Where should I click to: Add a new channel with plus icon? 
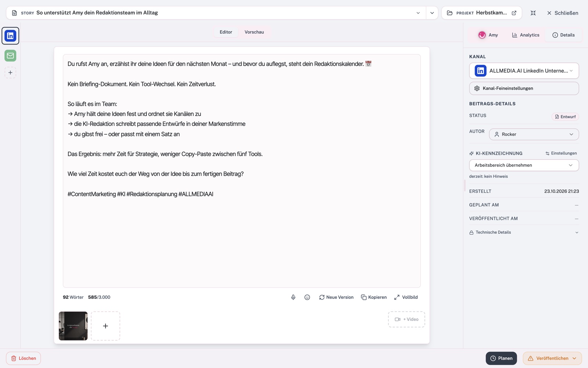(x=10, y=72)
